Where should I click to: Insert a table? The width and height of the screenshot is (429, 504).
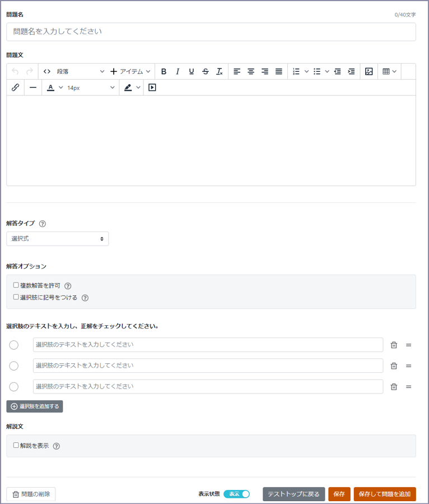[x=386, y=71]
